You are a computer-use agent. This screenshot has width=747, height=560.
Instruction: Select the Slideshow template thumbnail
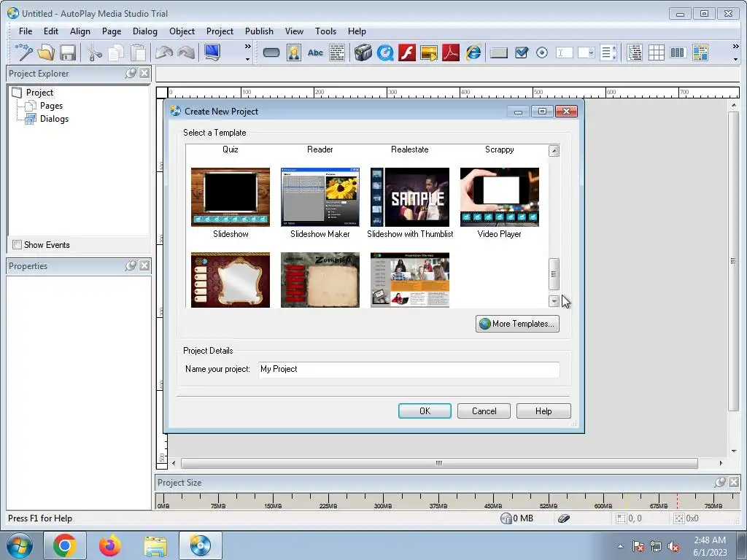pyautogui.click(x=231, y=197)
